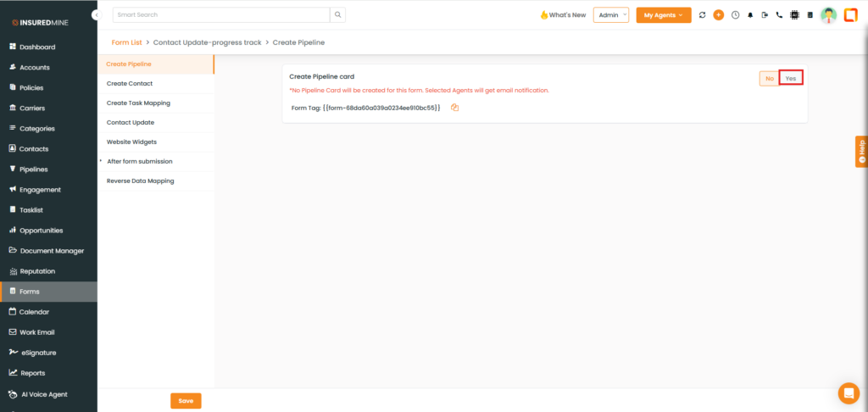Switch to the Create Contact tab
The image size is (868, 412).
click(130, 84)
